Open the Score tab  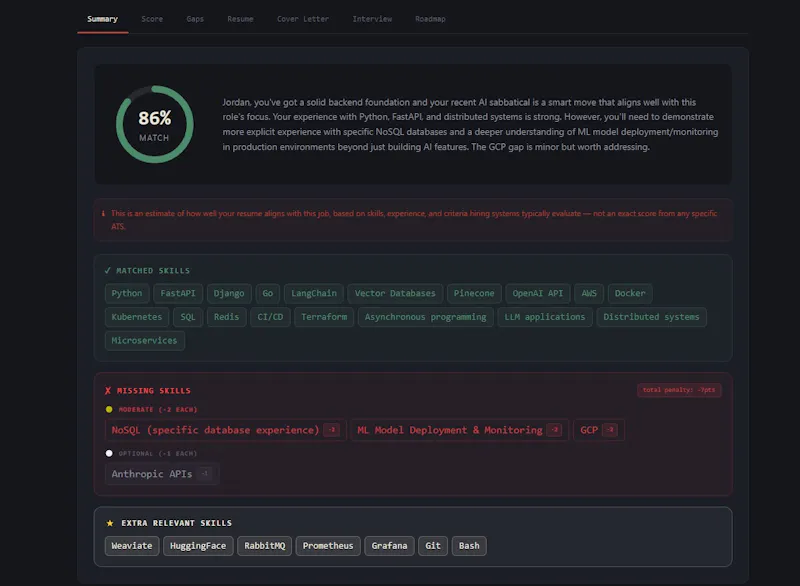tap(152, 19)
